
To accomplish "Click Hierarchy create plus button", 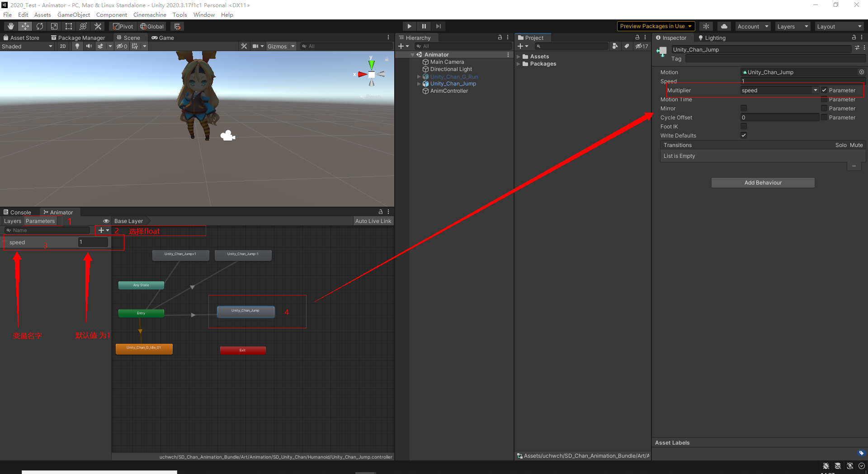I will (x=403, y=46).
